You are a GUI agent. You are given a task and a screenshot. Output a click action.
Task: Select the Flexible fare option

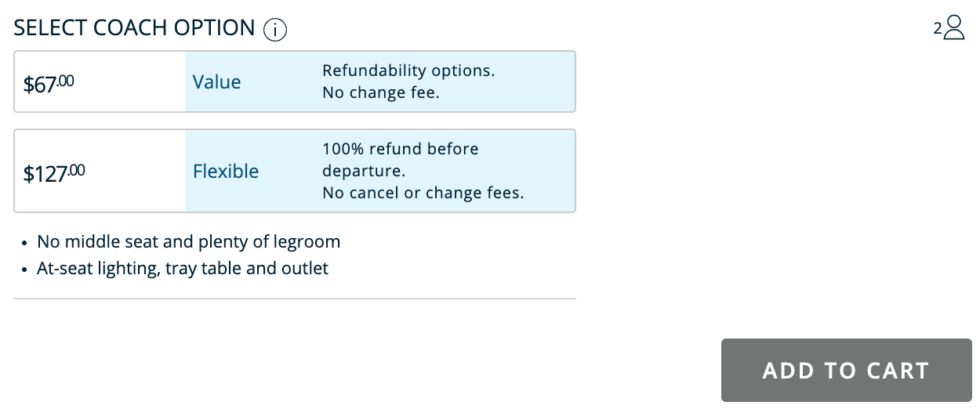[x=295, y=171]
